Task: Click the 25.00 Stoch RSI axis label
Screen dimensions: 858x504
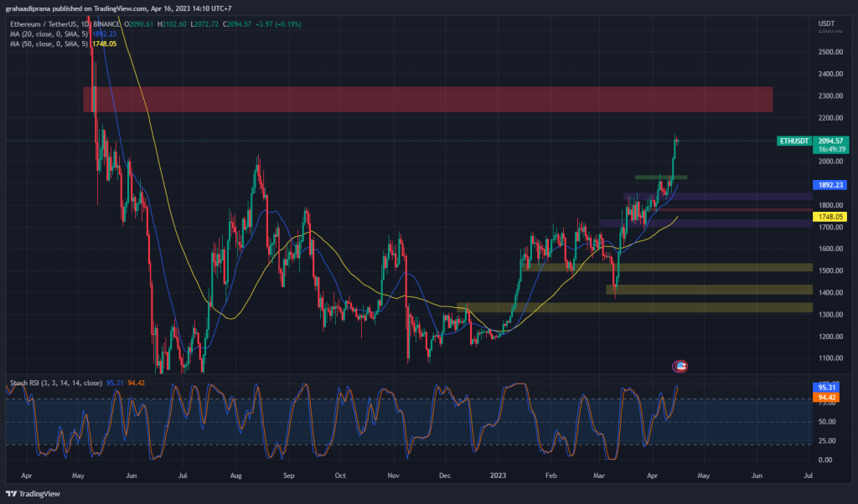Action: [827, 440]
